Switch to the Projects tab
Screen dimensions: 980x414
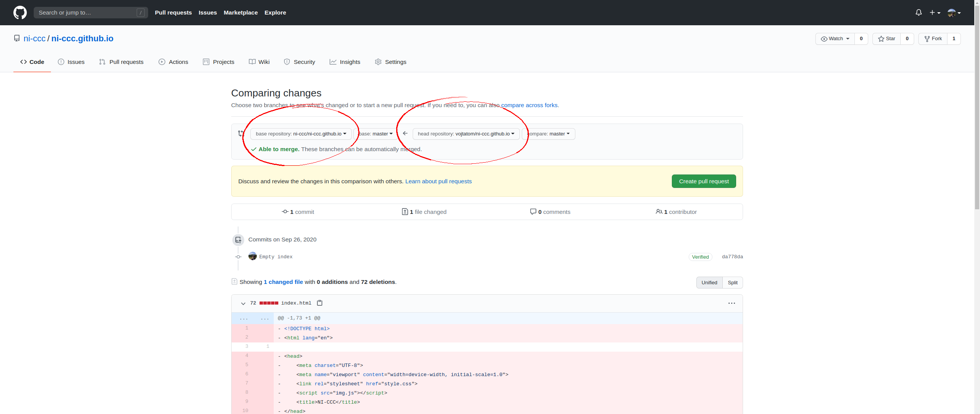click(x=219, y=62)
